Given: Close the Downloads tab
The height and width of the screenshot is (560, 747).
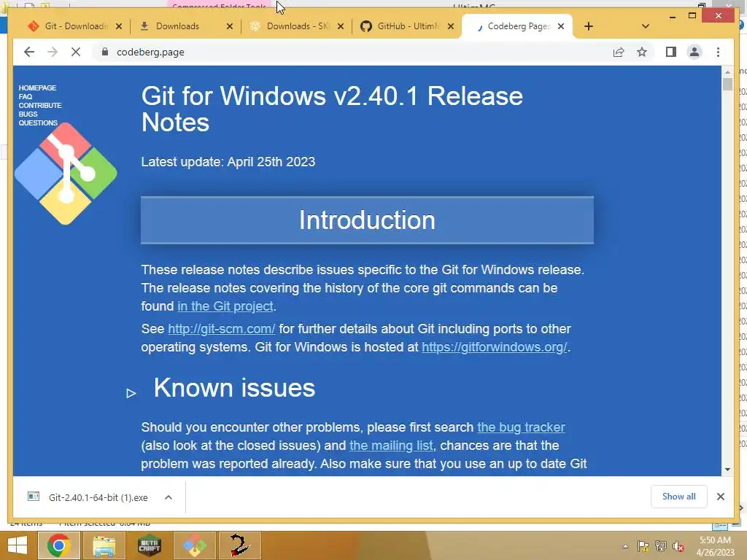Looking at the screenshot, I should tap(230, 27).
